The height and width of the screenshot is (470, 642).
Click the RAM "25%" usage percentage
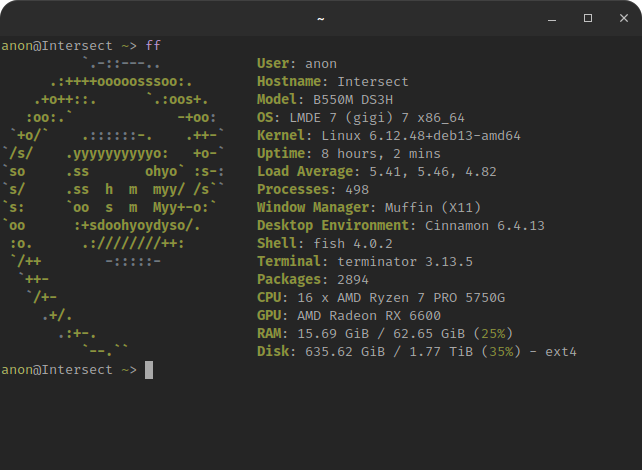[493, 334]
